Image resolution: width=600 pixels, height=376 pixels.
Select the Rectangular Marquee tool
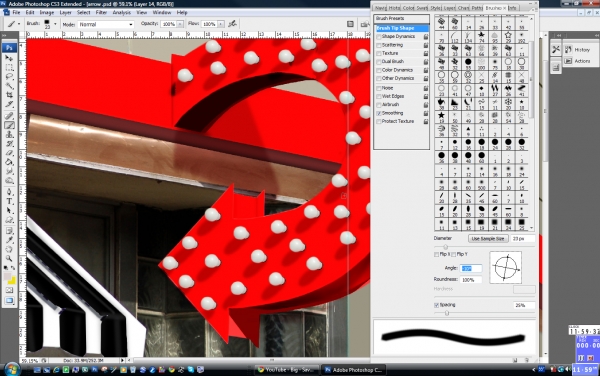(9, 68)
